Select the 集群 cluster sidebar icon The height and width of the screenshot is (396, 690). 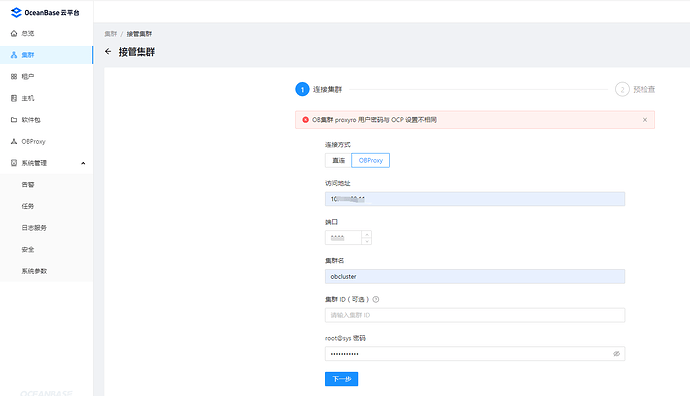pyautogui.click(x=14, y=55)
